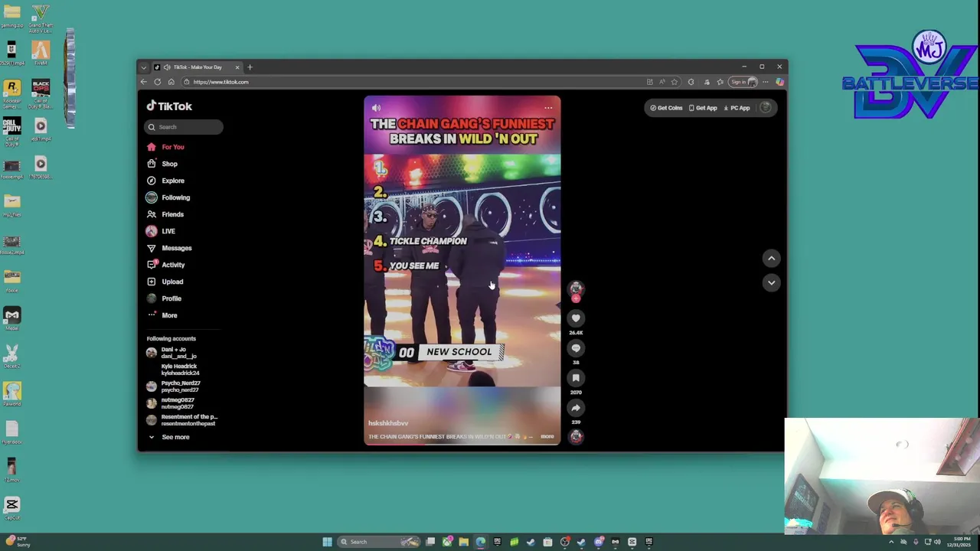
Task: Open a new browser tab
Action: pyautogui.click(x=250, y=67)
